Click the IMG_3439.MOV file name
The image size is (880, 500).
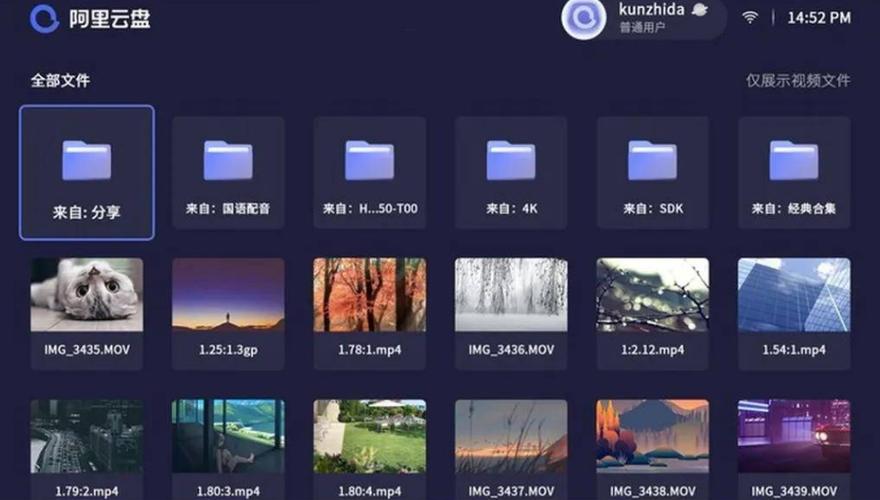click(x=794, y=492)
